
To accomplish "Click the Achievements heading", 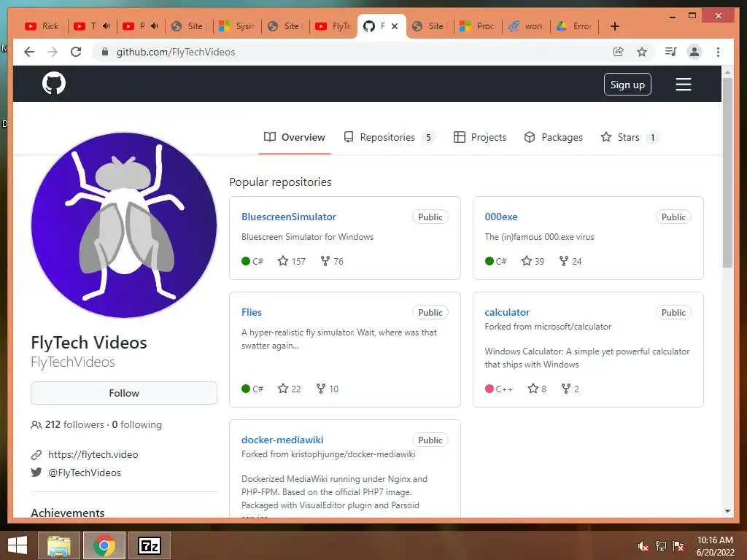I will coord(68,513).
